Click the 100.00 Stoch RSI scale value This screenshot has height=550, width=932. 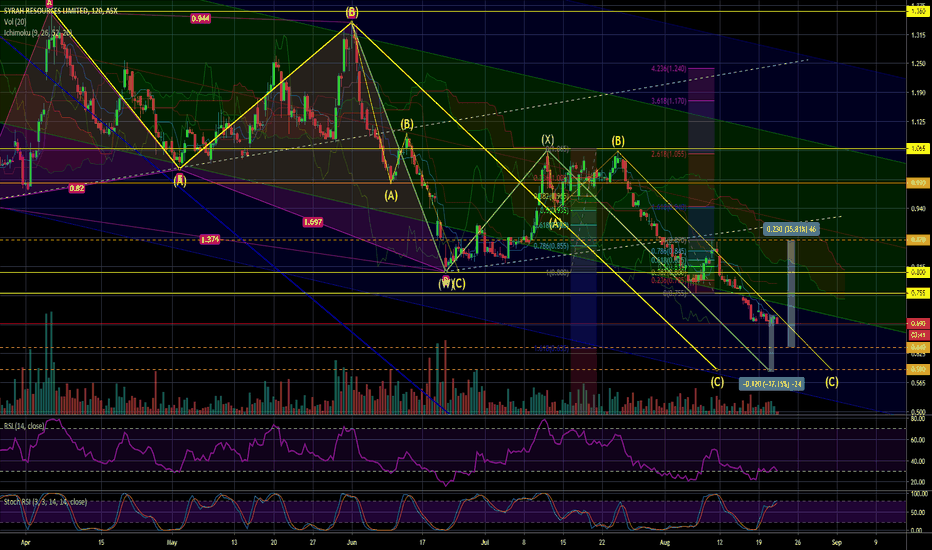point(918,494)
